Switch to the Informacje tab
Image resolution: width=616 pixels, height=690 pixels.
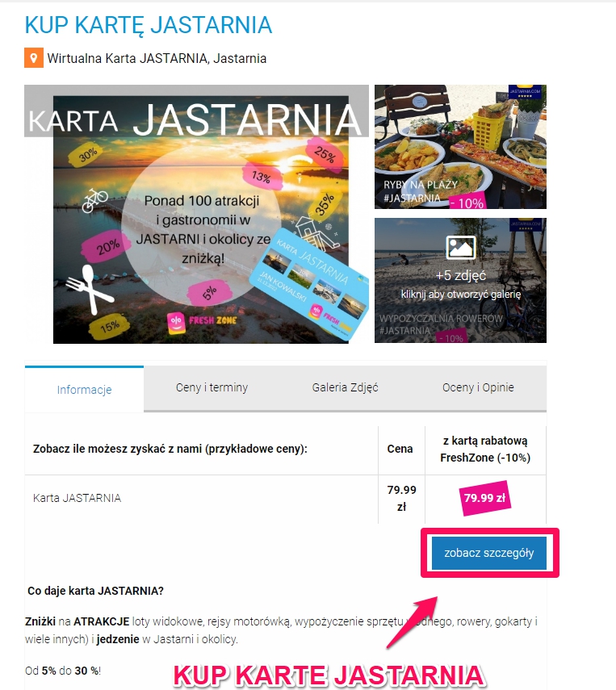[84, 390]
